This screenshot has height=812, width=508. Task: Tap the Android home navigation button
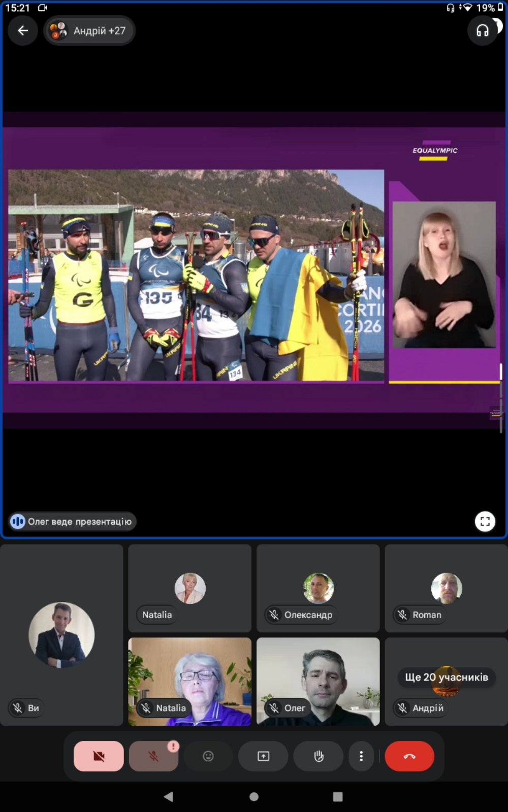[254, 797]
